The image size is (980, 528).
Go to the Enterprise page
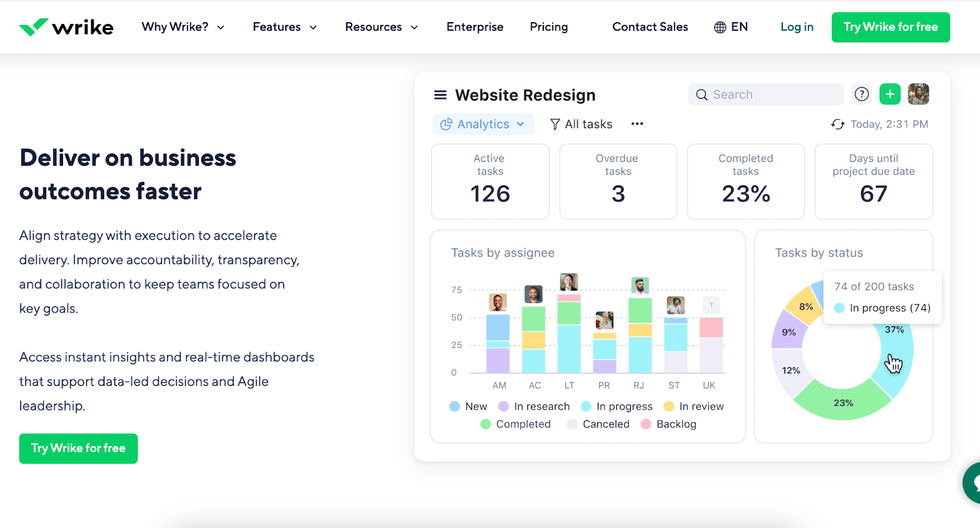[475, 27]
